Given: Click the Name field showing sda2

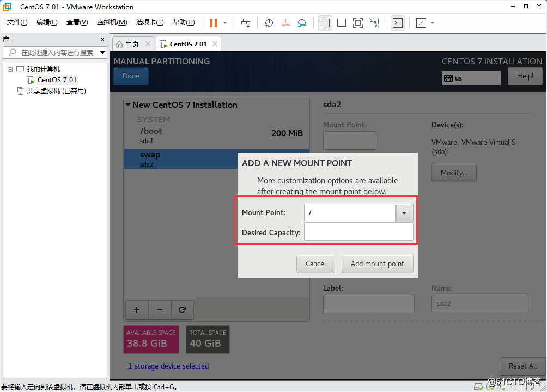Looking at the screenshot, I should click(x=479, y=304).
